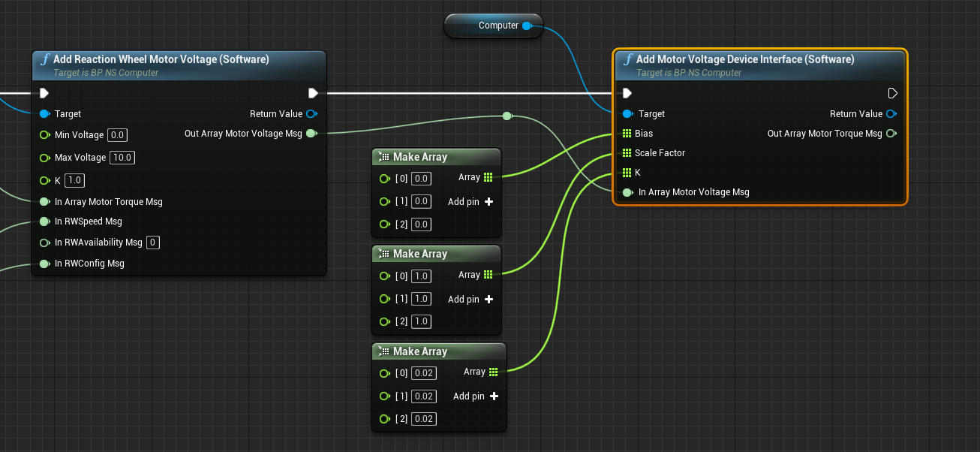Image resolution: width=980 pixels, height=452 pixels.
Task: Click the In RWConfig Msg input pin
Action: [44, 264]
